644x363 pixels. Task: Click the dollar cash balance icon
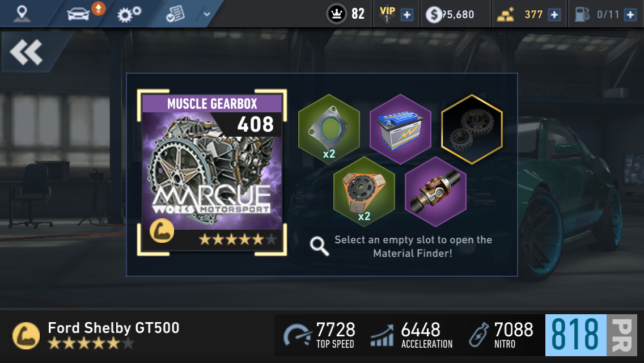pyautogui.click(x=434, y=15)
